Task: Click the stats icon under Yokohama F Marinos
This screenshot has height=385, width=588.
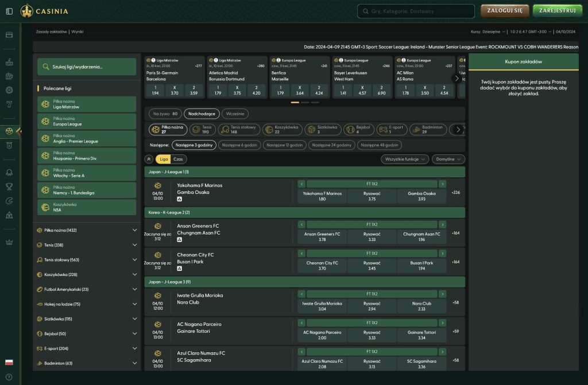Action: [180, 200]
